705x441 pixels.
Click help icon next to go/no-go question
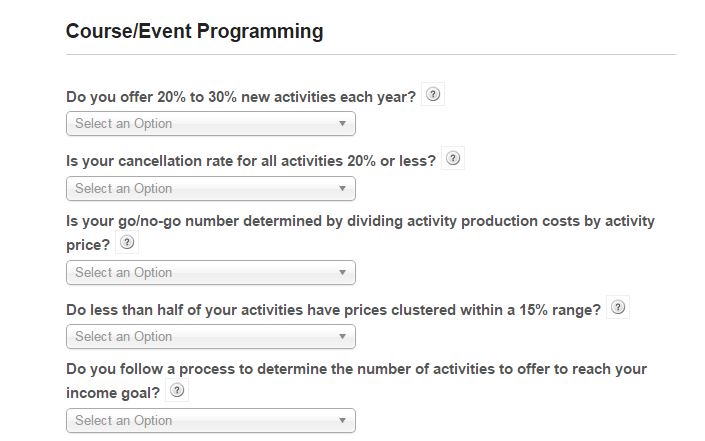(x=127, y=243)
